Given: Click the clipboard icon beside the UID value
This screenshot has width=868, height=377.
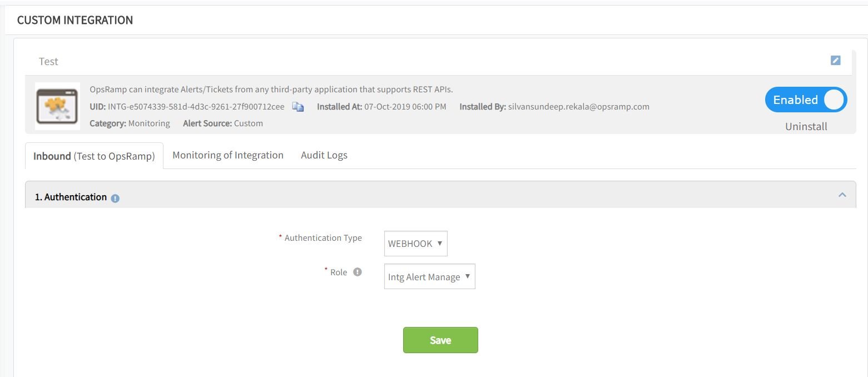Looking at the screenshot, I should pos(298,107).
